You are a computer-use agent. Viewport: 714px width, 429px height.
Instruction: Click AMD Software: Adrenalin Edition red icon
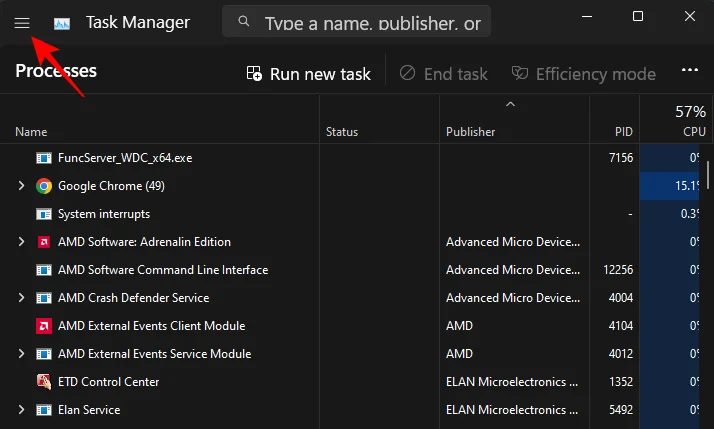coord(44,242)
